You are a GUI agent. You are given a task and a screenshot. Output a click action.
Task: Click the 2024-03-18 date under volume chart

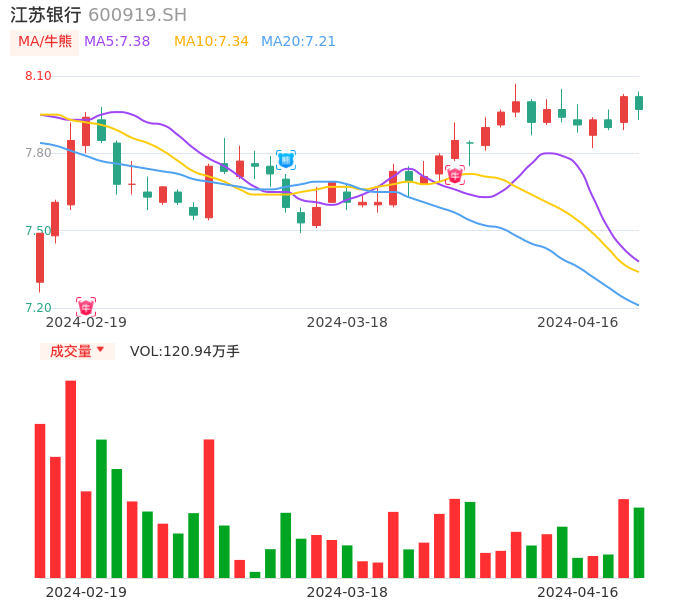coord(347,592)
